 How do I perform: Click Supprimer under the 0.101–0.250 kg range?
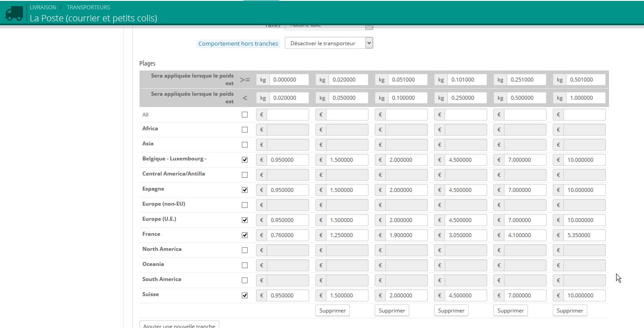451,311
